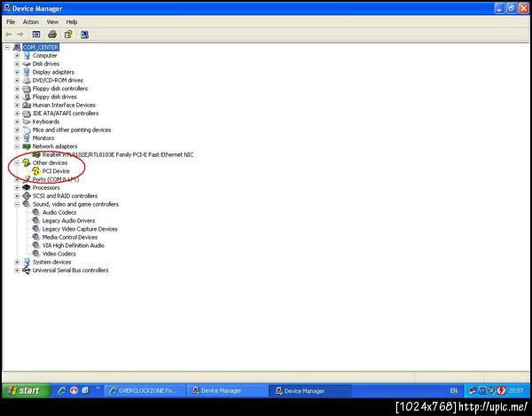
Task: Click the SCSI and RAID controllers icon
Action: (x=27, y=196)
